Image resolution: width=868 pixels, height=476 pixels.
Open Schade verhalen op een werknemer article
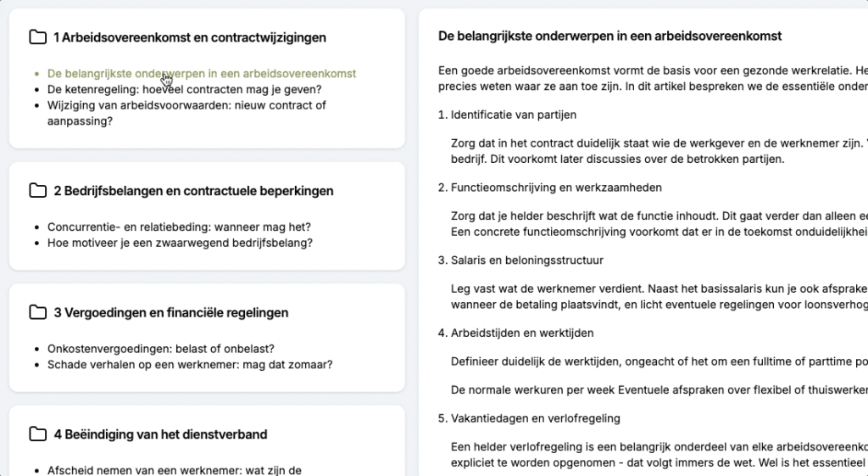[x=190, y=365]
